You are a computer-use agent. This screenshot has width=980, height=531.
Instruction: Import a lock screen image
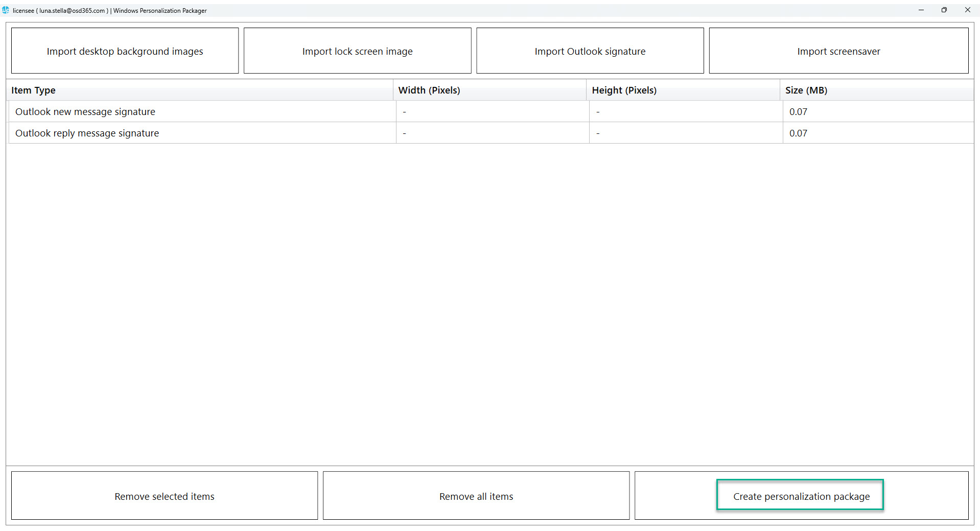pos(357,51)
